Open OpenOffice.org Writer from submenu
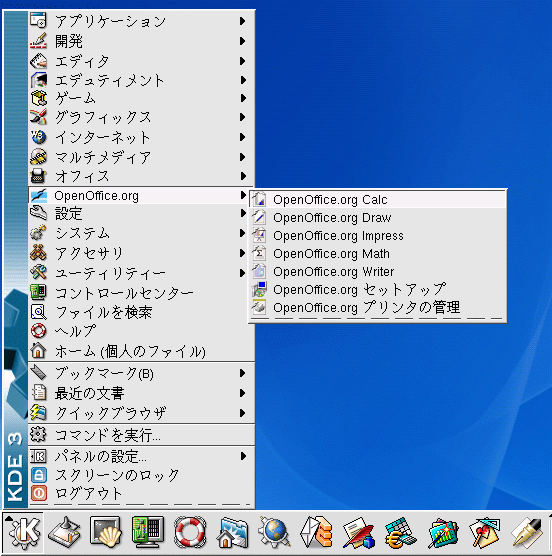 pyautogui.click(x=378, y=272)
